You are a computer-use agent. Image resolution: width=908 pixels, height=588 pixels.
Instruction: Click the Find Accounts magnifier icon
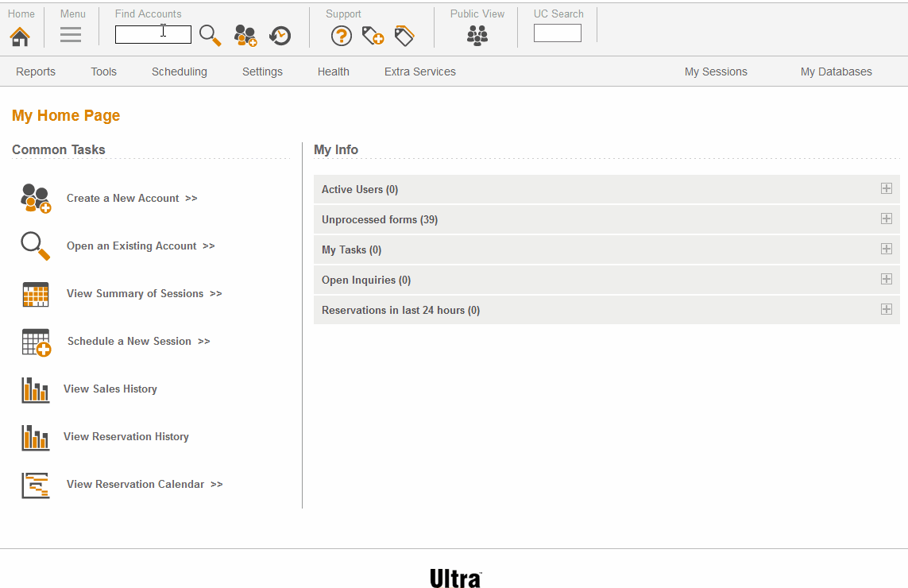(211, 36)
